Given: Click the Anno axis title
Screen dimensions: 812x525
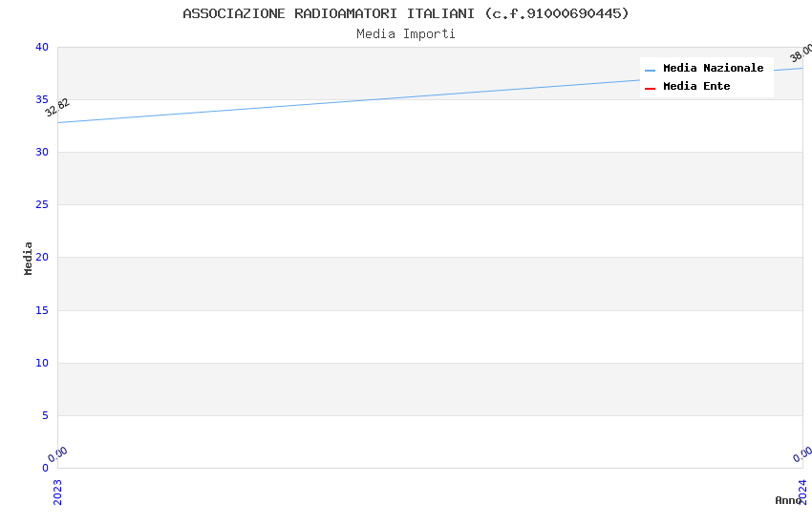Looking at the screenshot, I should point(788,500).
